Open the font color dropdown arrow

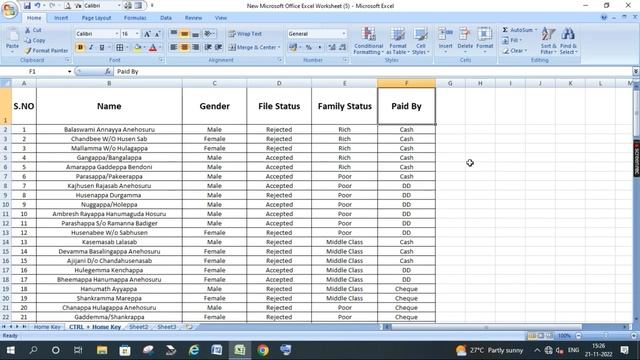[160, 48]
